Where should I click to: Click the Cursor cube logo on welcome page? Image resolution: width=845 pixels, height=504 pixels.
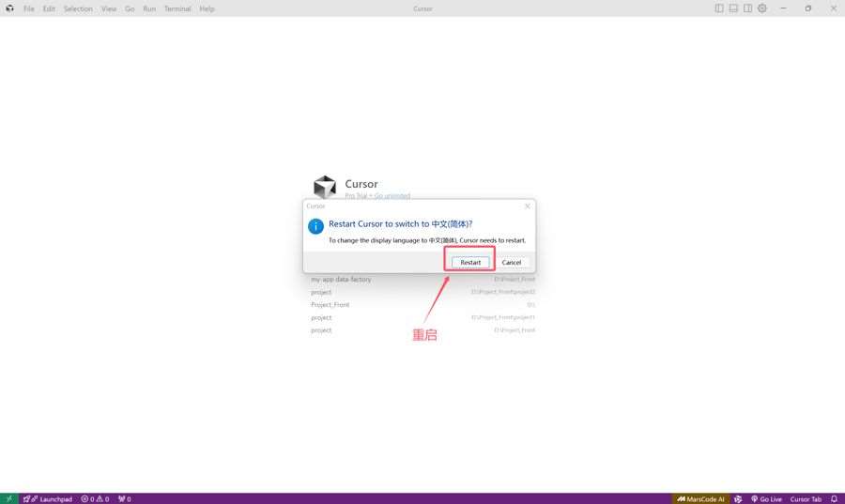click(325, 187)
